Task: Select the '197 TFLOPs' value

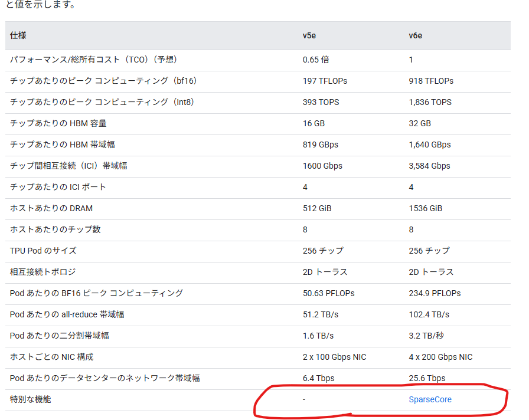Action: click(325, 81)
